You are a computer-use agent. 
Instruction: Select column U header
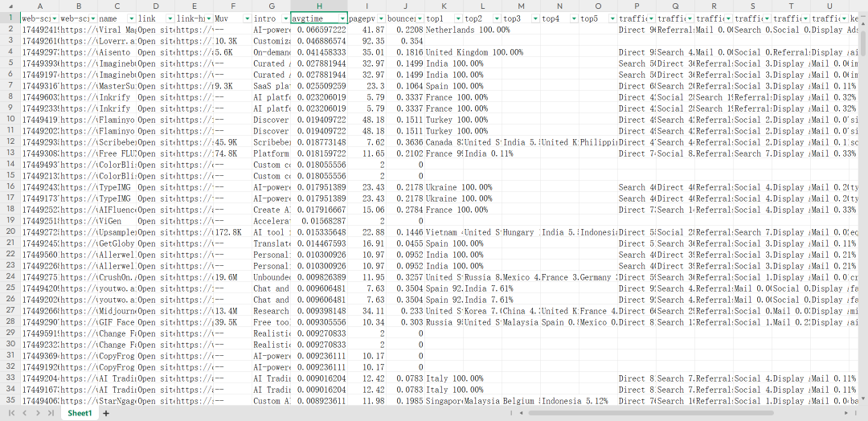[829, 6]
